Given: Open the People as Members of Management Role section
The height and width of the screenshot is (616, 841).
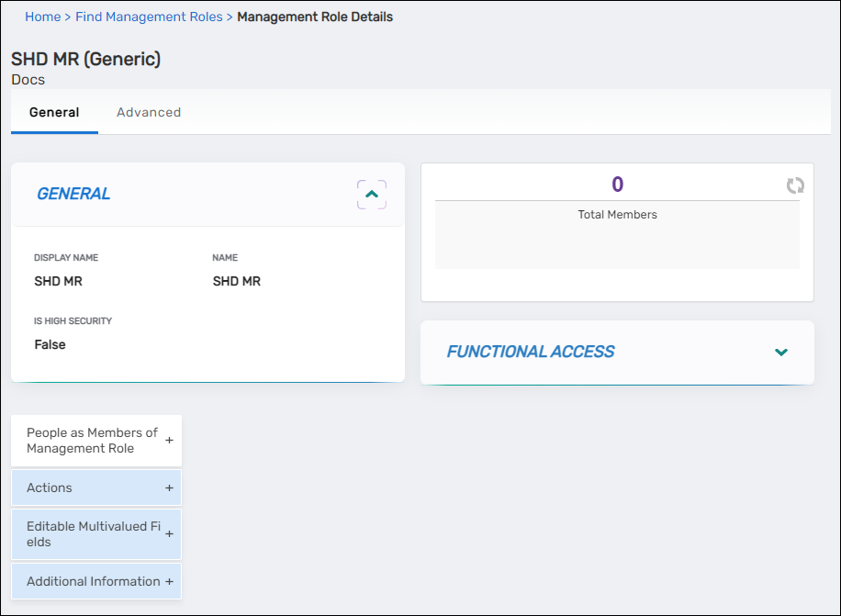Looking at the screenshot, I should 92,441.
